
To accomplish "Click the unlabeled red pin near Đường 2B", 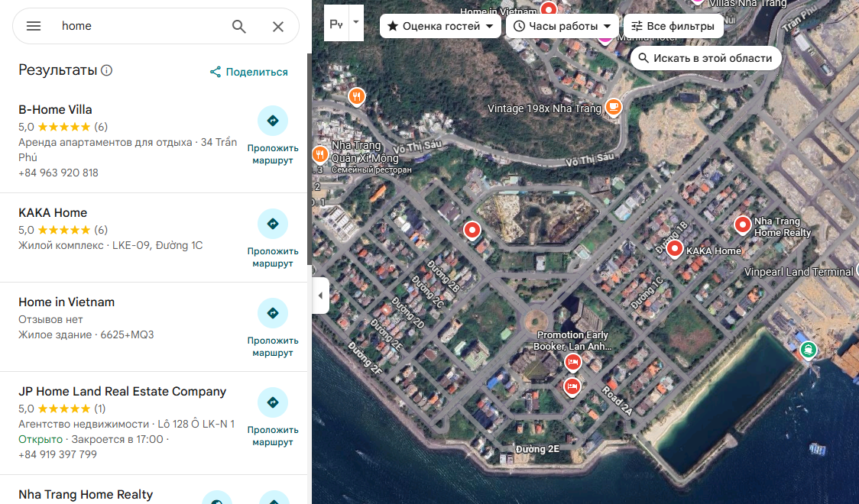I will 472,231.
